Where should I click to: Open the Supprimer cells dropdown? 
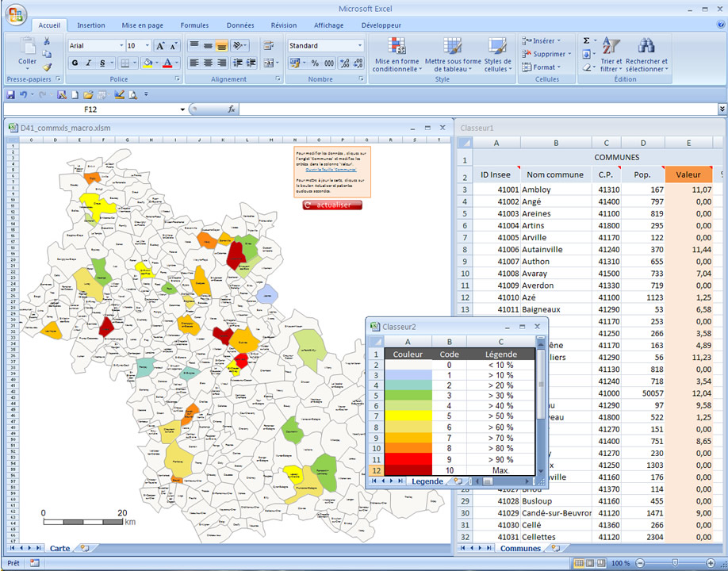point(546,54)
